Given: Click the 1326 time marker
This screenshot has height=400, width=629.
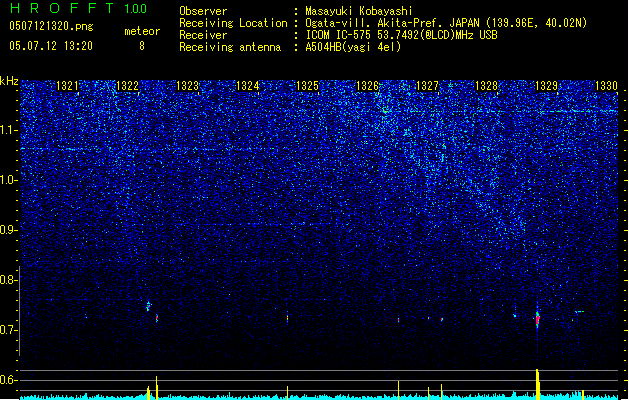Looking at the screenshot, I should [x=367, y=86].
